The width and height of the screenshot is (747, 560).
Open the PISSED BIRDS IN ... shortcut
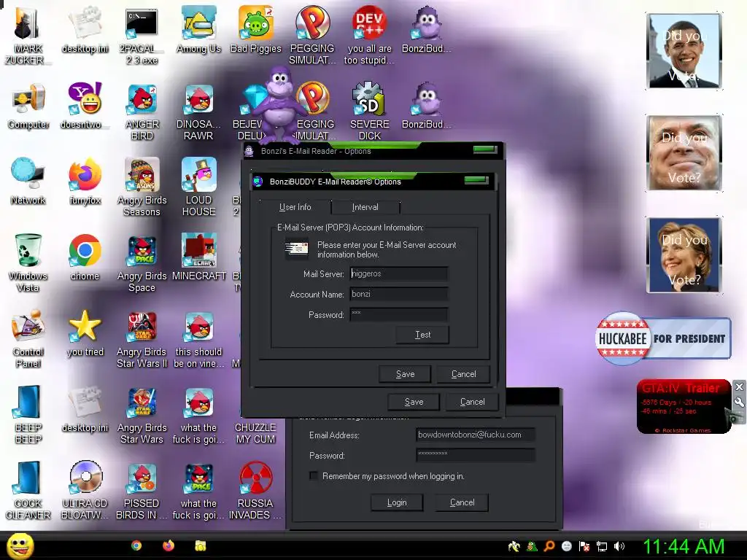tap(142, 491)
